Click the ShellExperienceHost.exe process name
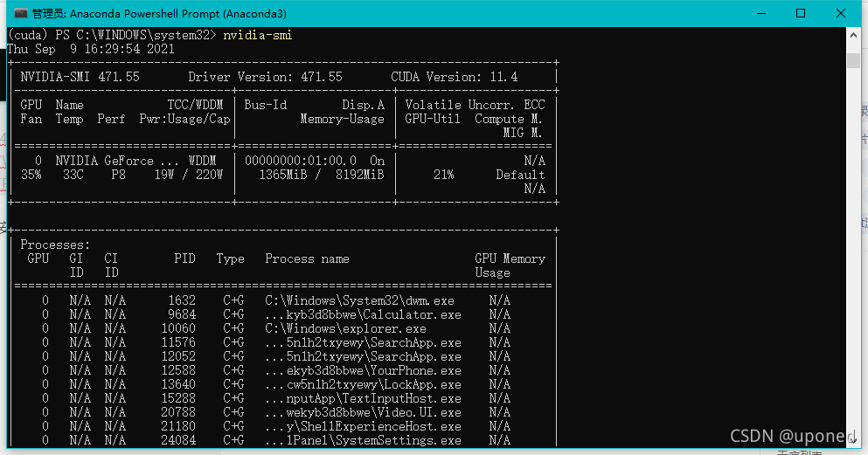This screenshot has width=868, height=455. pos(363,426)
